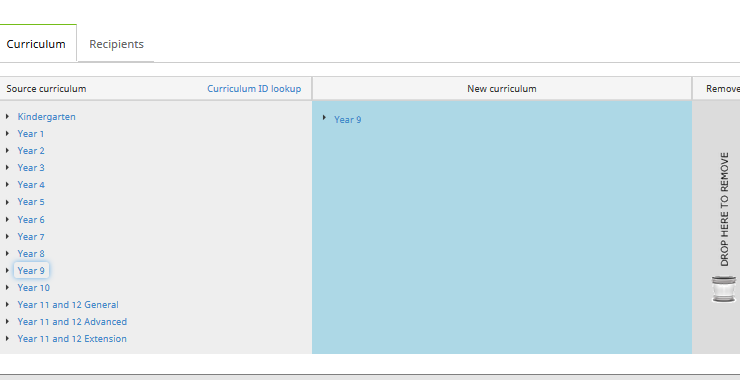Open the Curriculum ID lookup link
This screenshot has width=740, height=380.
tap(254, 89)
